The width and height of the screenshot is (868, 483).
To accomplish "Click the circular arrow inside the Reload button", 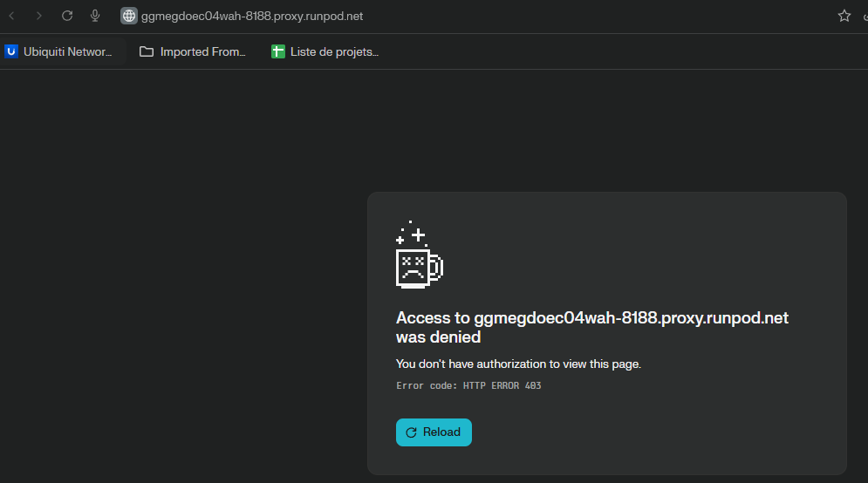I will point(412,432).
